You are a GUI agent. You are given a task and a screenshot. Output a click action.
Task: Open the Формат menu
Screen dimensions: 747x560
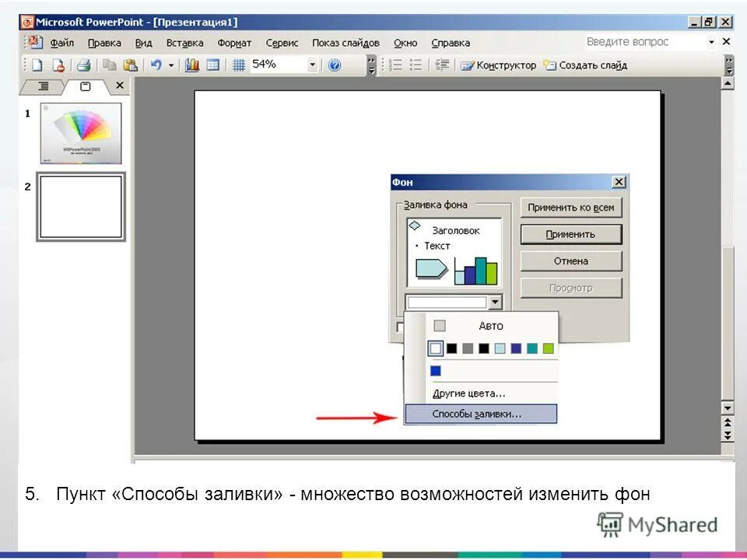tap(234, 43)
